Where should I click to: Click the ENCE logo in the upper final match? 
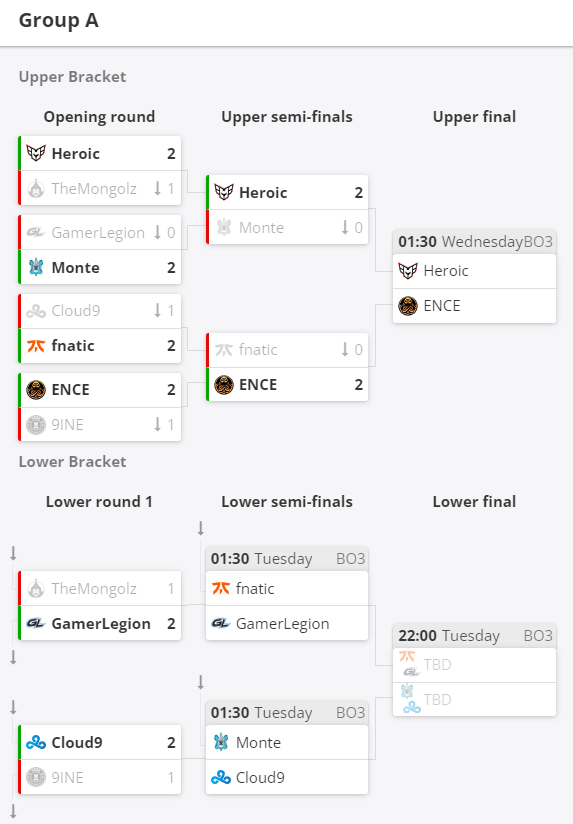point(408,306)
